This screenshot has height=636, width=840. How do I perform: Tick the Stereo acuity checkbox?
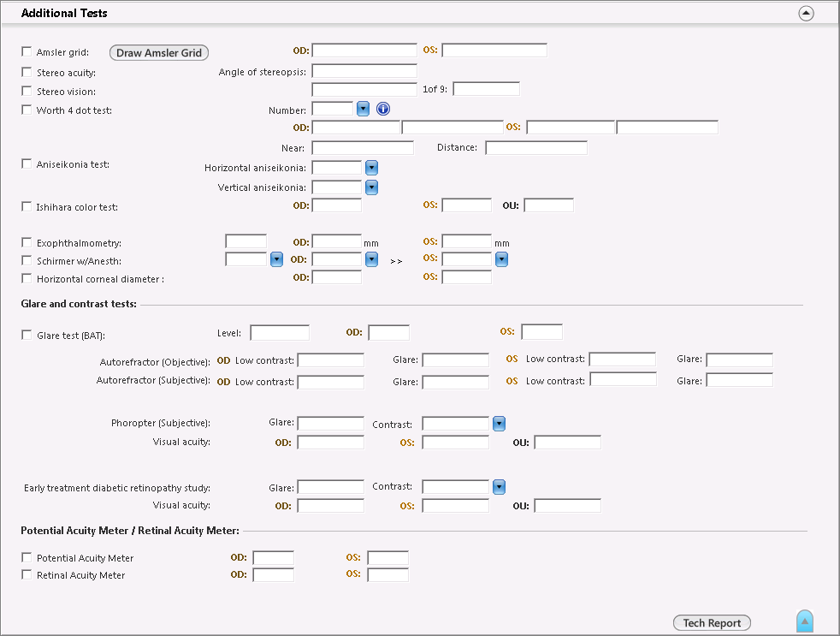coord(27,72)
